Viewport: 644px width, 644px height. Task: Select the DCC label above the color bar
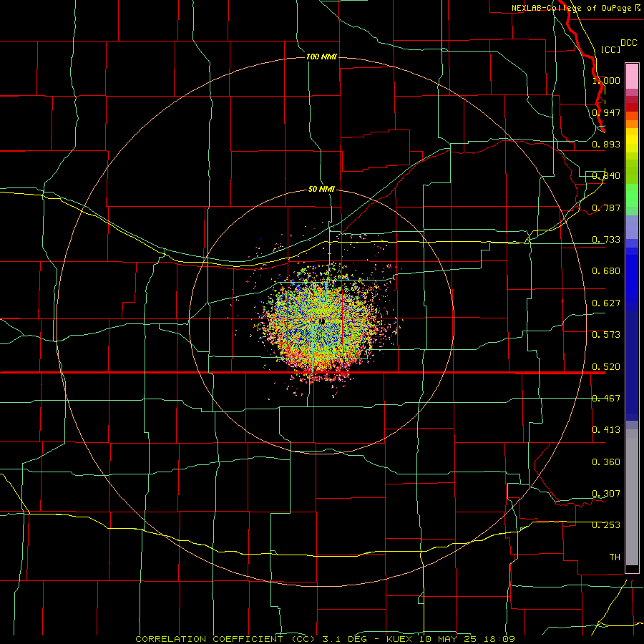coord(628,43)
